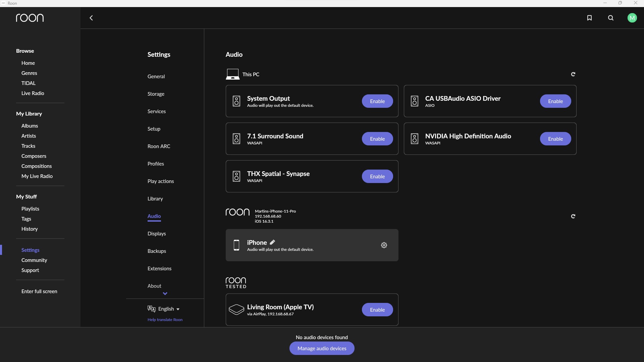Refresh This PC audio devices
644x362 pixels.
pos(573,74)
